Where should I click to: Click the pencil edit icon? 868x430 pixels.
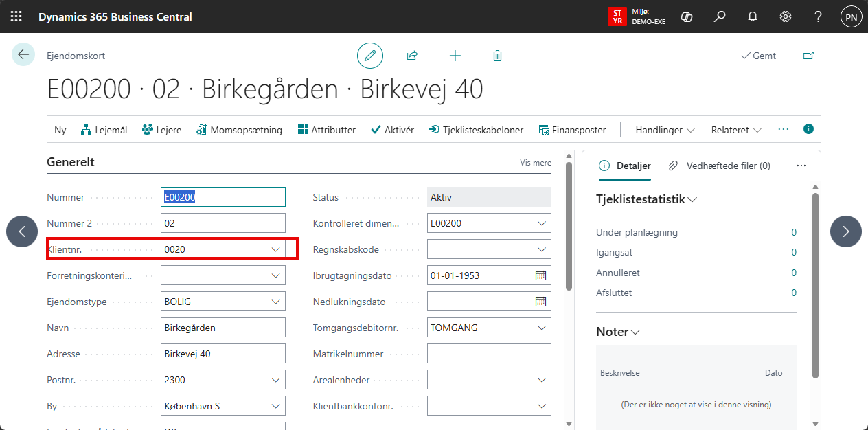[370, 56]
